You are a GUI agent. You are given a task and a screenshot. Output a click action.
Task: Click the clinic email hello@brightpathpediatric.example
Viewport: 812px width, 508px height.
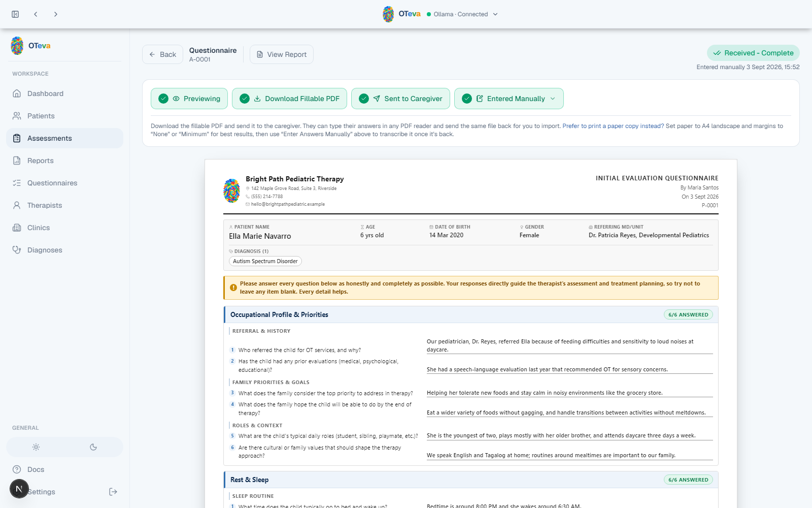coord(288,204)
